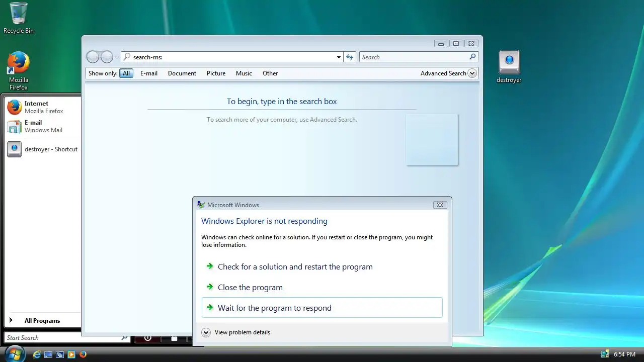
Task: Select the Mozilla Firefox desktop shortcut
Action: pyautogui.click(x=19, y=71)
